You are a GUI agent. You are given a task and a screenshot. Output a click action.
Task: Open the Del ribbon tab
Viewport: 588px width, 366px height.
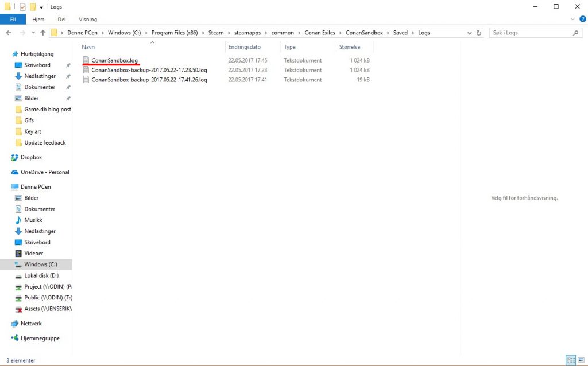pos(61,19)
